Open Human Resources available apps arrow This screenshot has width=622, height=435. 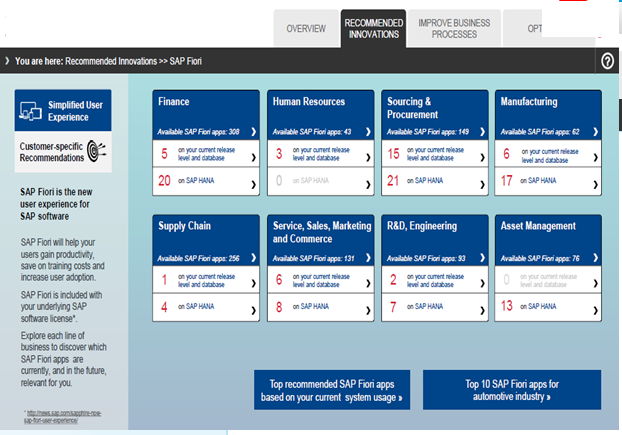(368, 131)
